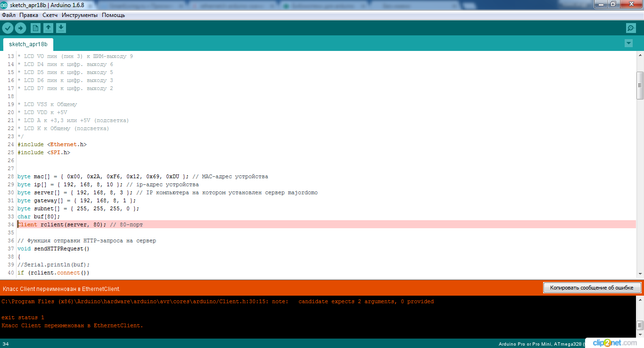Open the Инструменты menu
644x348 pixels.
80,15
